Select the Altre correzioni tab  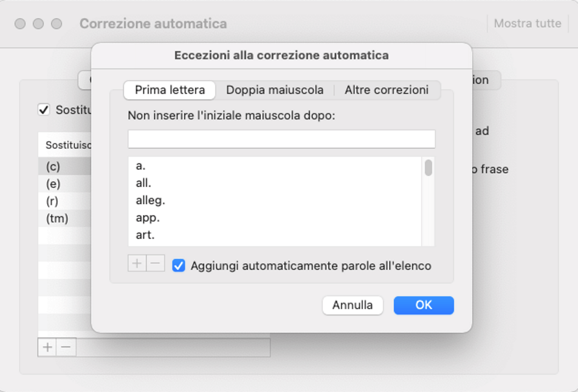[x=387, y=90]
